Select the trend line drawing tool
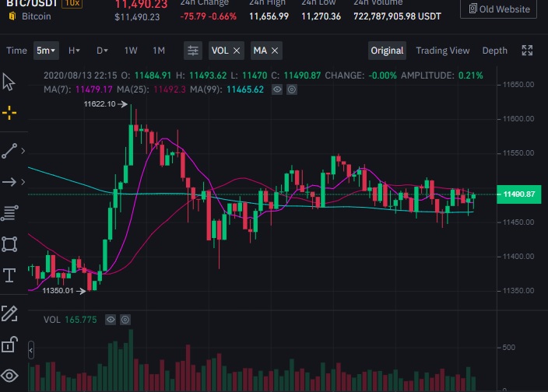 point(9,151)
